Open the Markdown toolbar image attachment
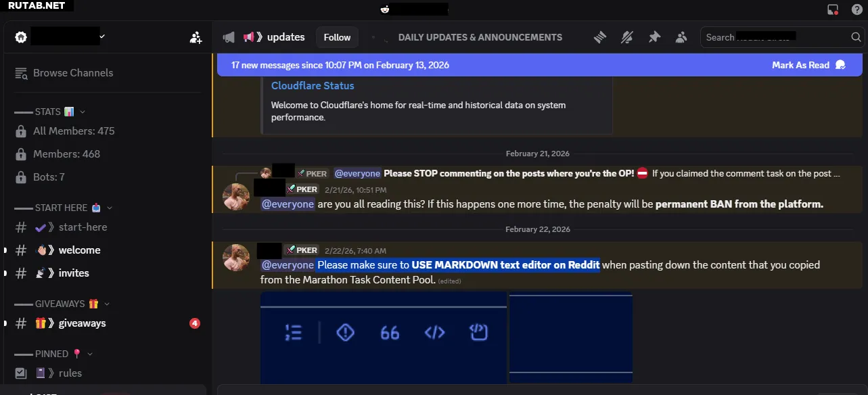868x395 pixels. coord(383,338)
